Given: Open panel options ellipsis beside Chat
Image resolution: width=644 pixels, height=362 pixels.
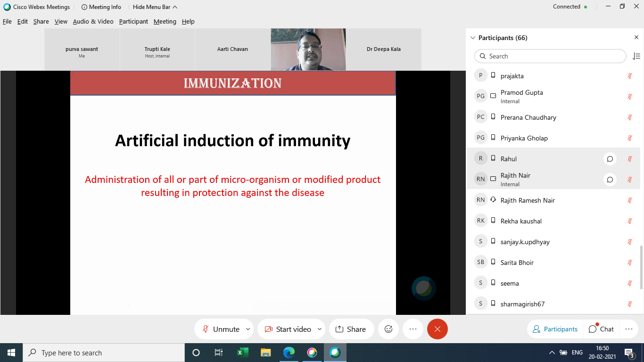Looking at the screenshot, I should [628, 329].
